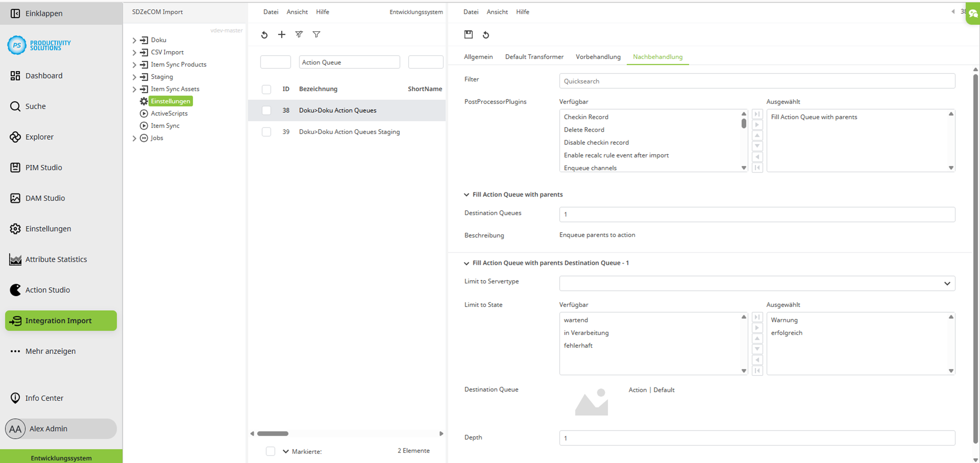The width and height of the screenshot is (980, 463).
Task: Open the chat icon at the top right
Action: click(973, 14)
